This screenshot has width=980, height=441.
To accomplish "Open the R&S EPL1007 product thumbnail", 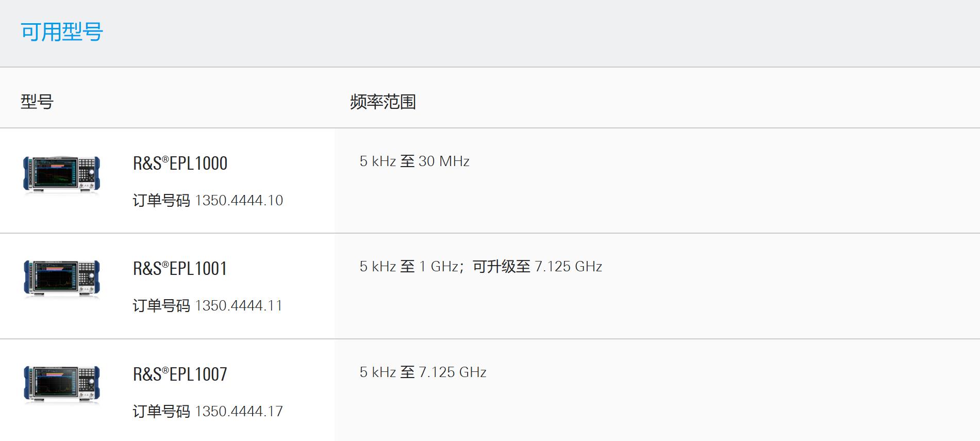I will tap(61, 385).
